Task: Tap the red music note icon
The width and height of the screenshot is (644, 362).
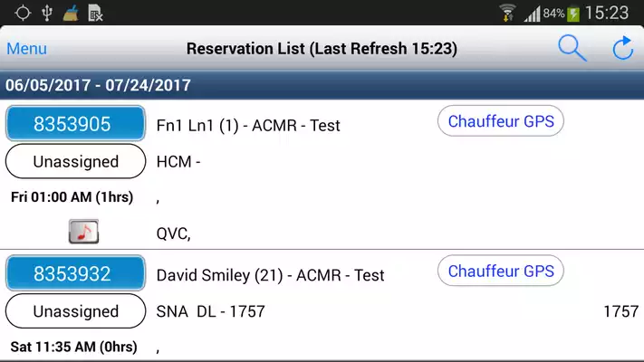Action: [84, 232]
